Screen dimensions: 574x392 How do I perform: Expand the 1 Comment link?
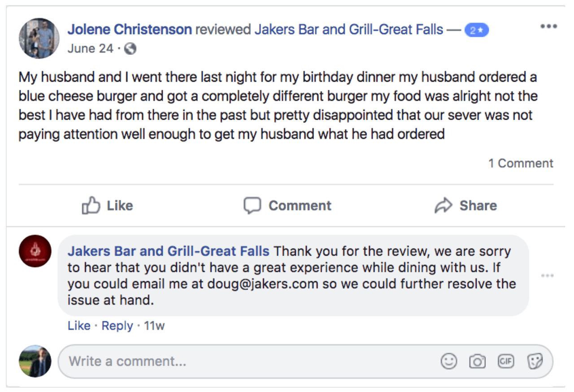[521, 164]
